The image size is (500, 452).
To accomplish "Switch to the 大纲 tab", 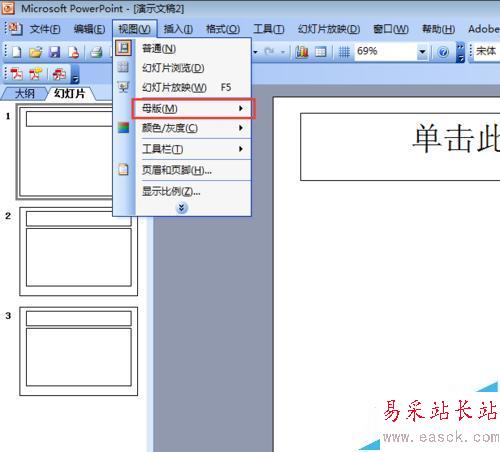I will click(25, 93).
